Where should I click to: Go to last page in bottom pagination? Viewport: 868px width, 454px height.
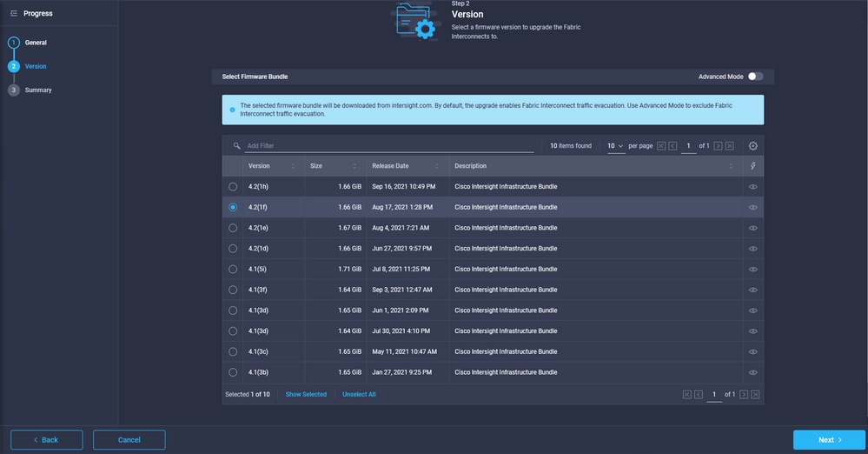click(756, 394)
